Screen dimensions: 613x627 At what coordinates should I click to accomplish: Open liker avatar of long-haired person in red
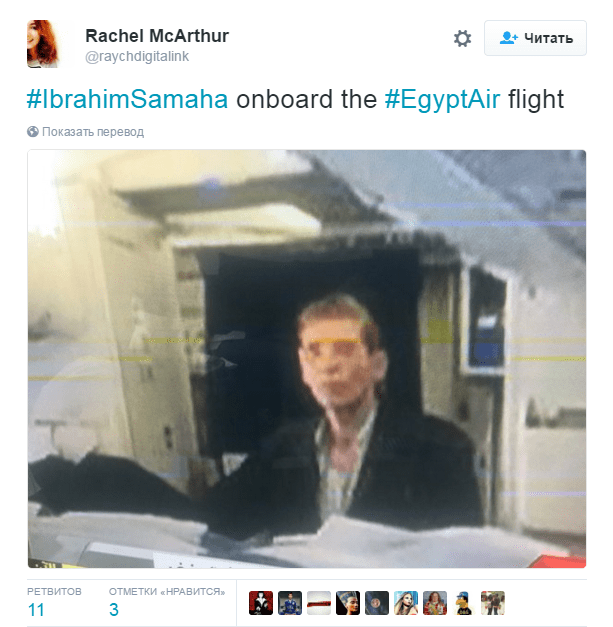point(435,603)
